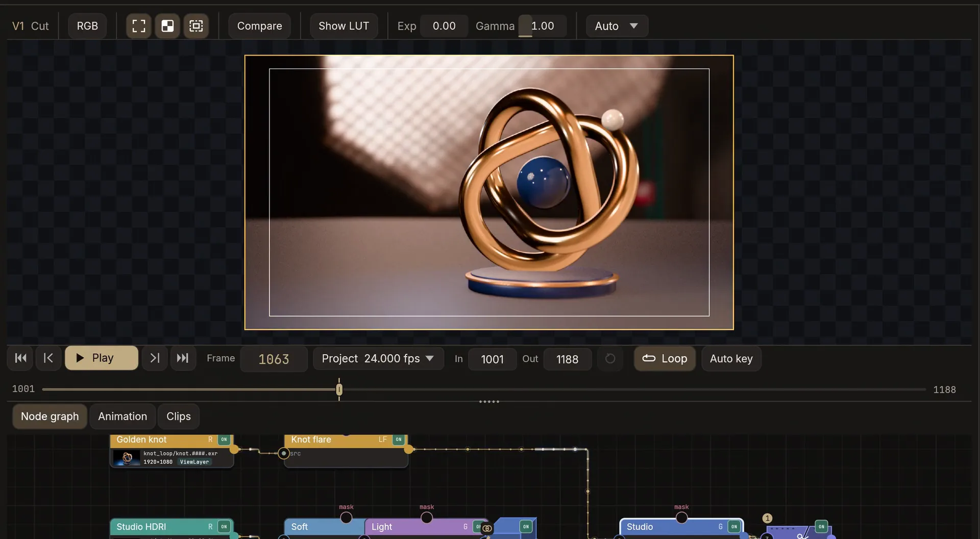Click the LF label on Knot flare node
This screenshot has height=539, width=980.
pyautogui.click(x=382, y=439)
